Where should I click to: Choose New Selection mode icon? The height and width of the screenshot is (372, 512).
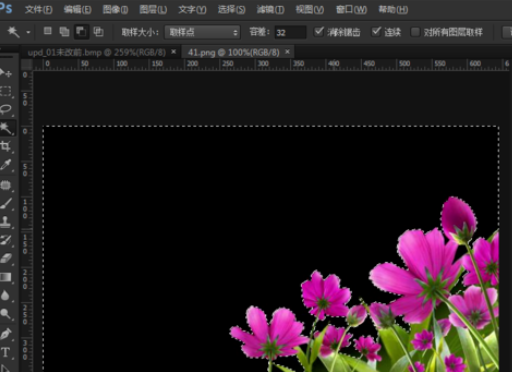point(48,31)
